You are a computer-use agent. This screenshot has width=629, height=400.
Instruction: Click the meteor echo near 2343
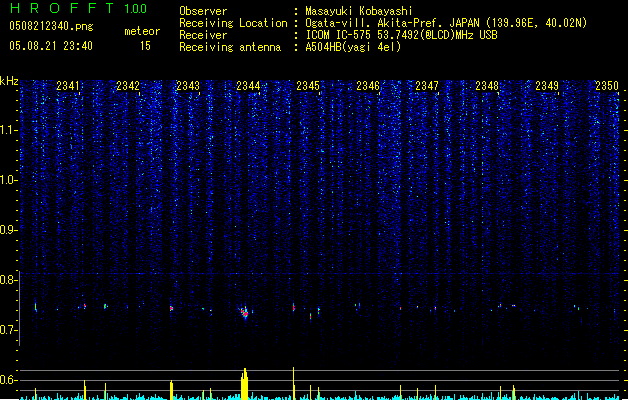172,309
